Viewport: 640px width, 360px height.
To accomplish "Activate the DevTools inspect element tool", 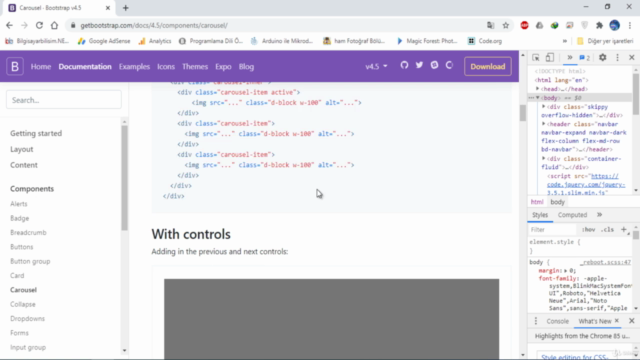I will [536, 58].
